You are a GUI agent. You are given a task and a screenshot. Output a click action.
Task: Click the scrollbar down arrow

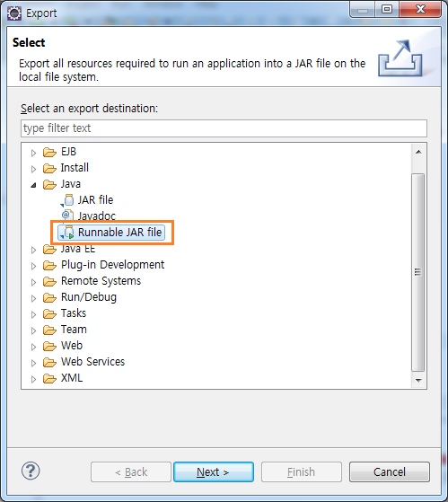point(418,381)
